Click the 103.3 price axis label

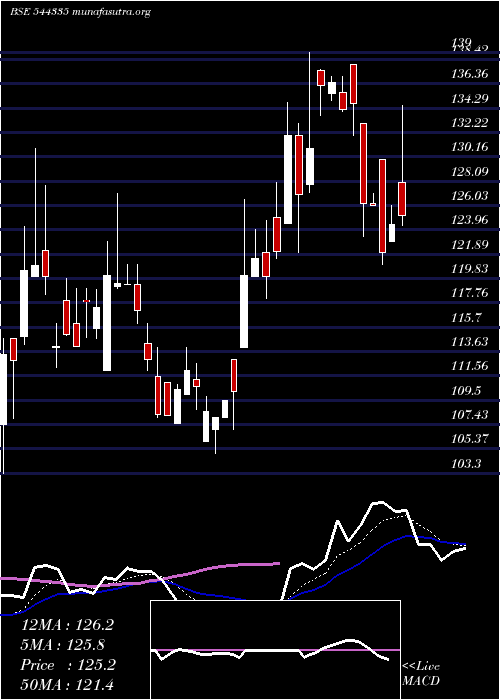[467, 463]
